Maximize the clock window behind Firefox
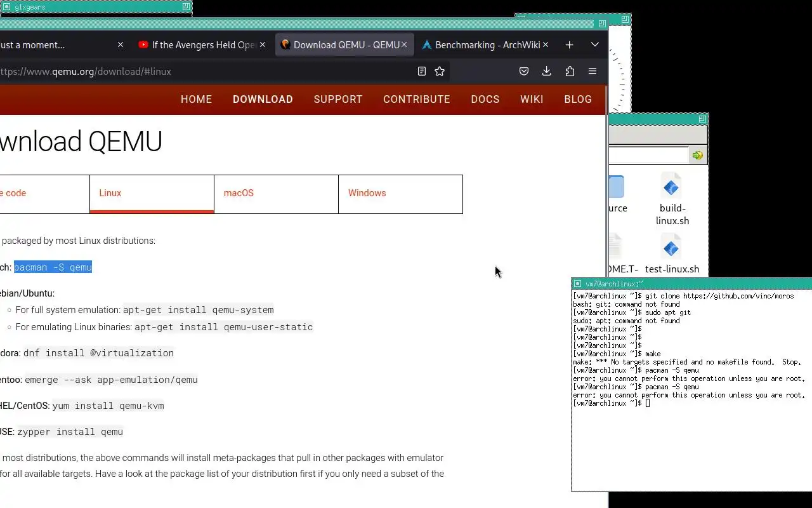 coord(625,19)
